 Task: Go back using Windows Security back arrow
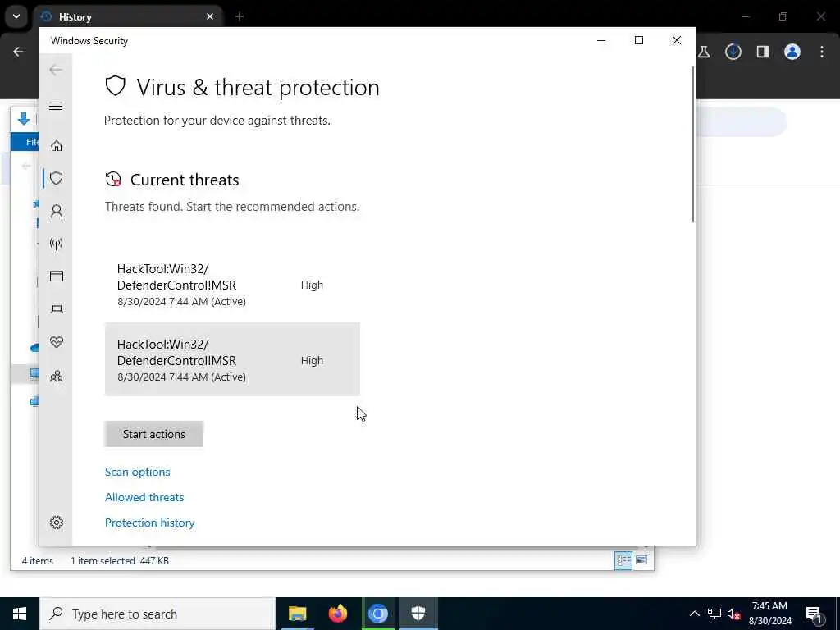tap(56, 70)
